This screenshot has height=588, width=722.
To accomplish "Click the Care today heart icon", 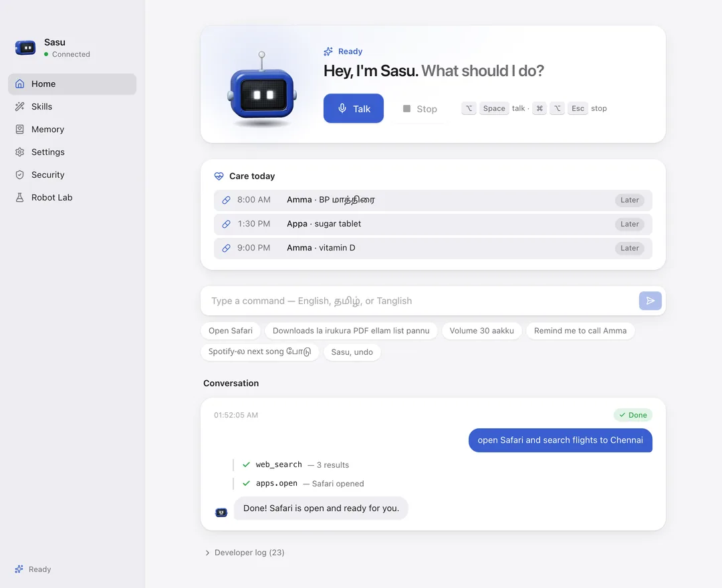I will pyautogui.click(x=219, y=176).
